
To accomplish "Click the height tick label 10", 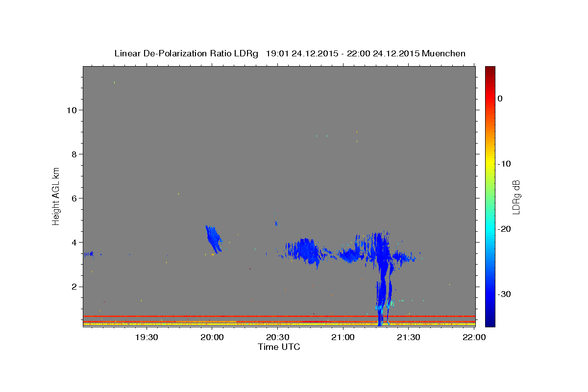I will 72,110.
